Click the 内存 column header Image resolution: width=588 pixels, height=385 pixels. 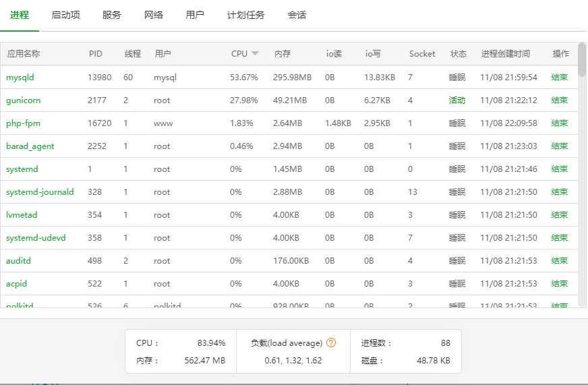283,54
